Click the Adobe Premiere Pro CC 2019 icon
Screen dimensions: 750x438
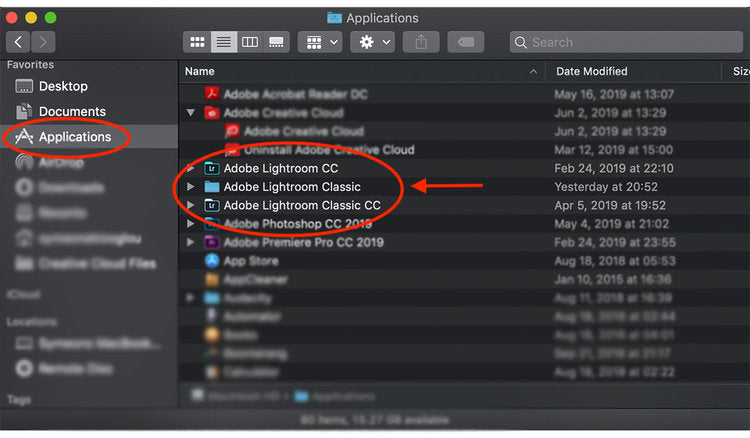pos(212,242)
